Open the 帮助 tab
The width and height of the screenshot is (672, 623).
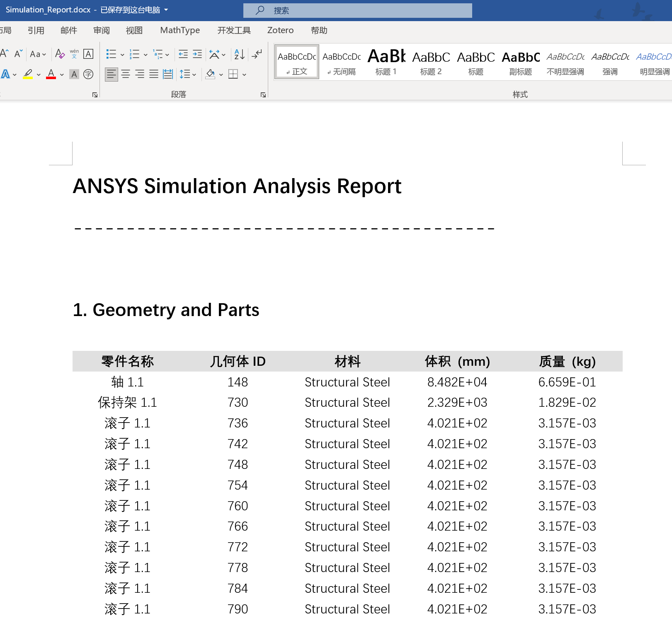pyautogui.click(x=319, y=30)
